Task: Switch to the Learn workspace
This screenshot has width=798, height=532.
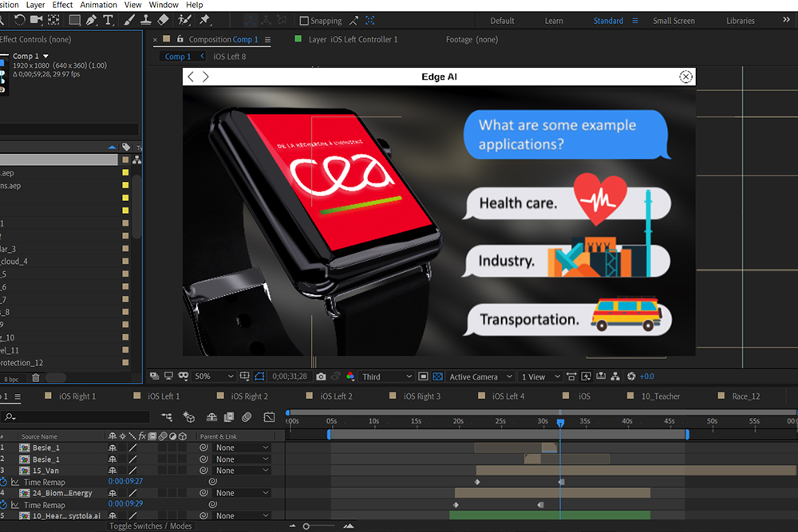Action: click(x=554, y=21)
